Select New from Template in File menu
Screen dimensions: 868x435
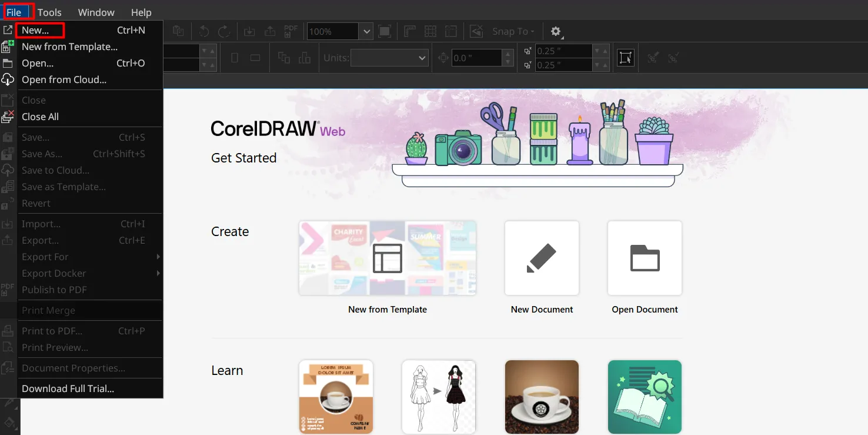(x=69, y=47)
